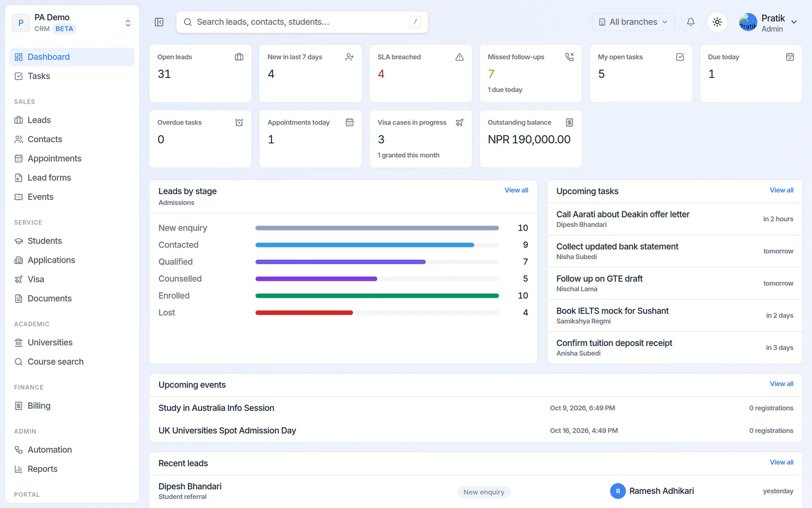Open Course search in the sidebar
812x508 pixels.
coord(72,362)
